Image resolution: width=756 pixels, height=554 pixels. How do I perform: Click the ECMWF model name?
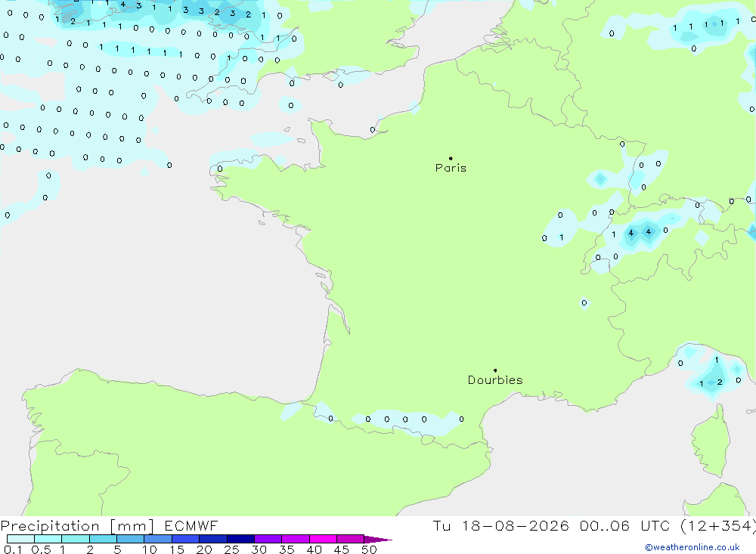pyautogui.click(x=191, y=526)
